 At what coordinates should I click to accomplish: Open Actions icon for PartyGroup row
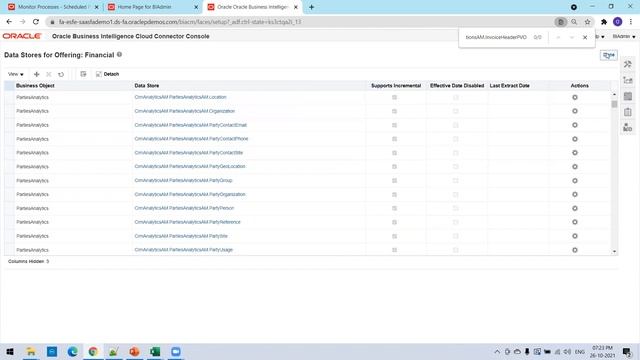pos(575,180)
